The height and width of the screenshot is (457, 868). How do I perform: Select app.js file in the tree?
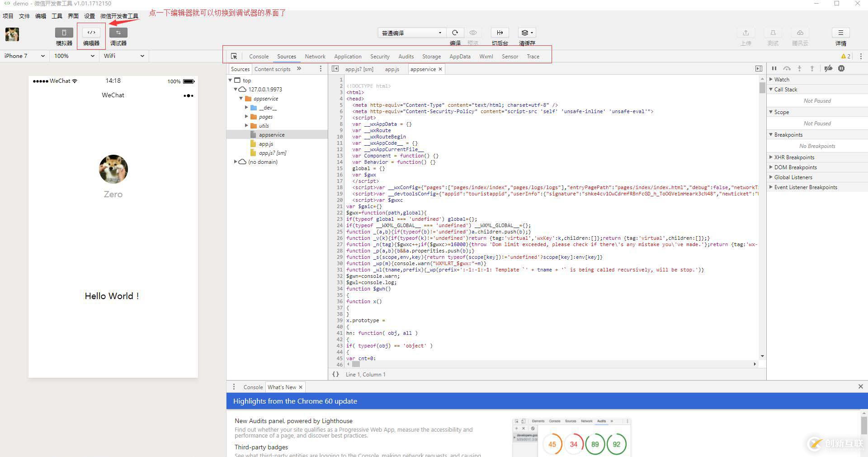click(266, 143)
